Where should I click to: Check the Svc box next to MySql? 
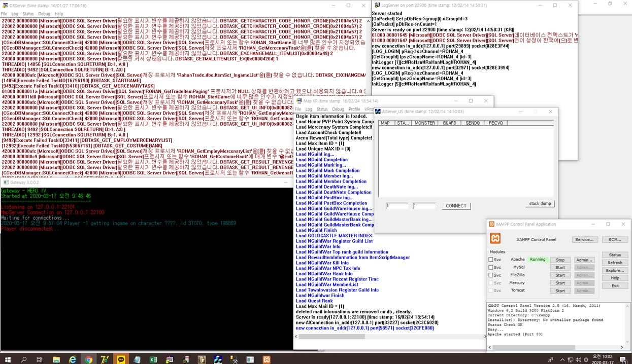point(491,267)
